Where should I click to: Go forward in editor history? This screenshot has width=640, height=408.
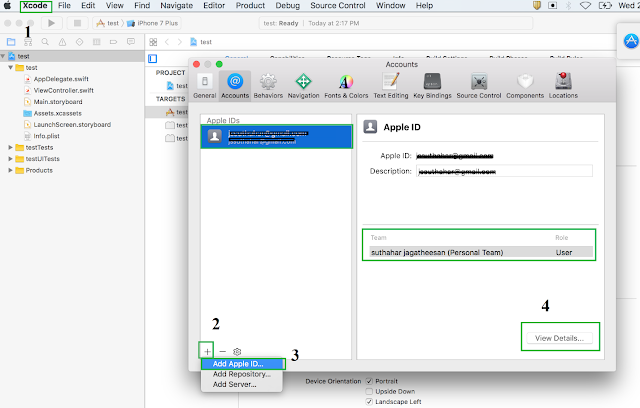(x=180, y=42)
